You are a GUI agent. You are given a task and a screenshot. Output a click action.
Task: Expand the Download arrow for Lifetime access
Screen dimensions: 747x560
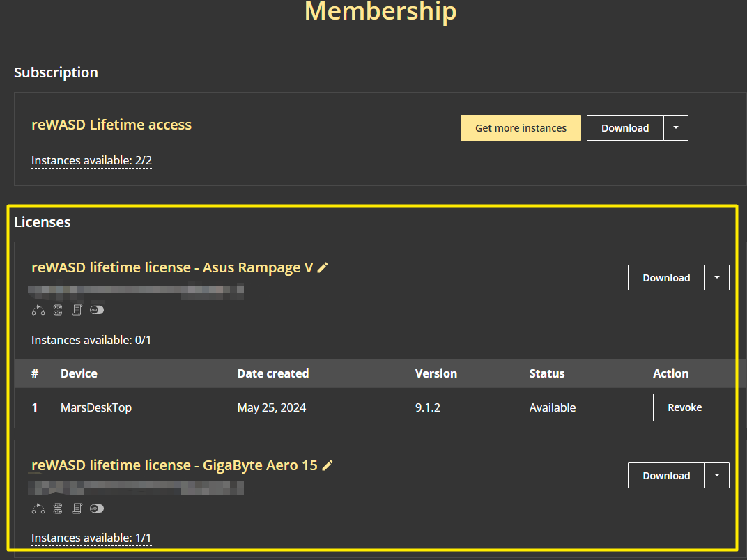pyautogui.click(x=676, y=128)
